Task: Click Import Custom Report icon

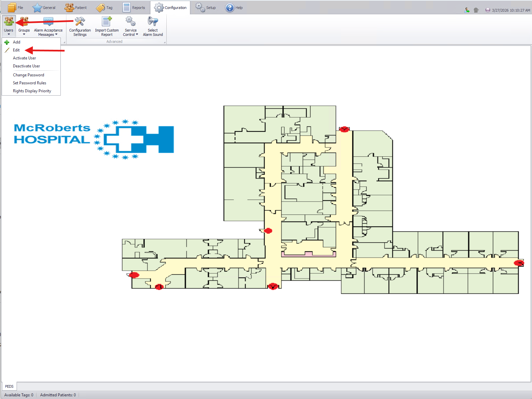Action: pyautogui.click(x=107, y=22)
